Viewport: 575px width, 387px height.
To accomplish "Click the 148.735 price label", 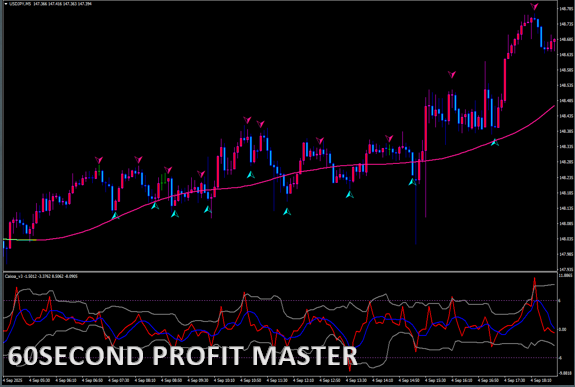I will pyautogui.click(x=566, y=24).
